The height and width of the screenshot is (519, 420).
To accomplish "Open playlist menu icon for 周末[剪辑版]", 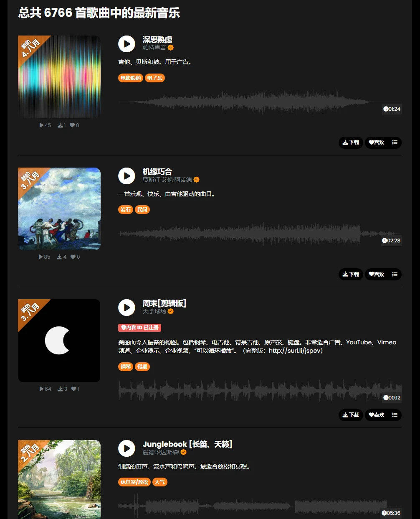I will pyautogui.click(x=395, y=415).
